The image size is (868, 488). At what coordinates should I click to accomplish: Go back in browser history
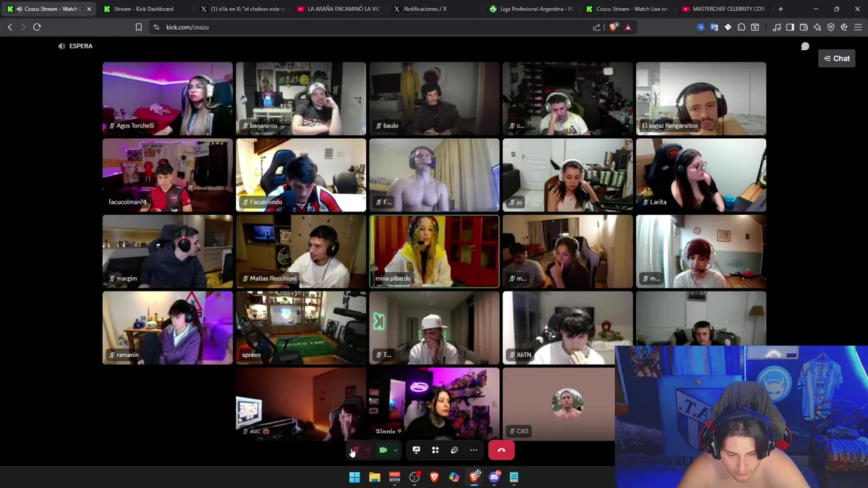[x=9, y=27]
